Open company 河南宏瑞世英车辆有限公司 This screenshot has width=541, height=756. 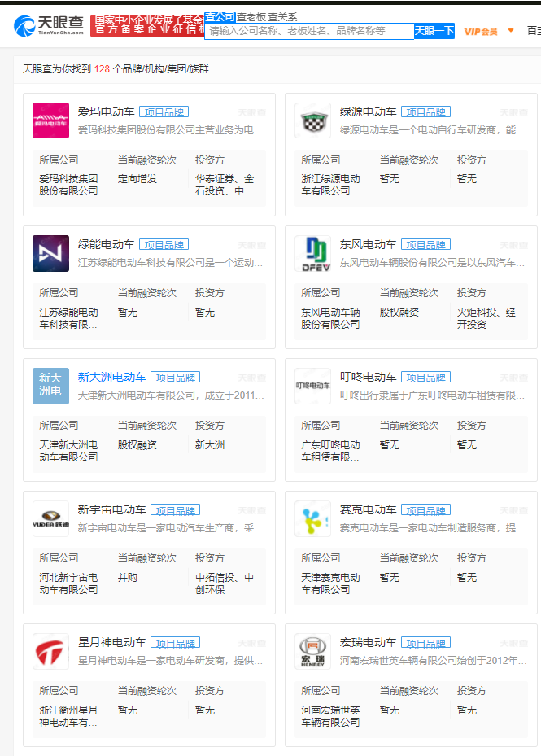coord(330,716)
